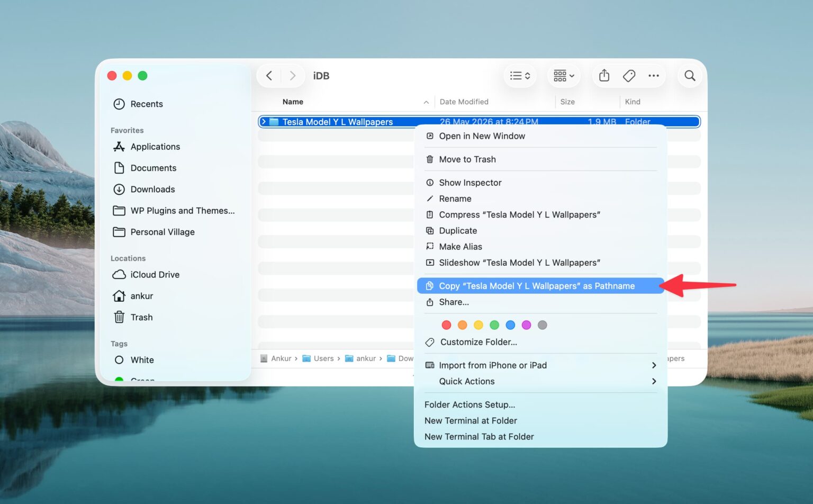Sort by the Name column header

click(x=293, y=102)
